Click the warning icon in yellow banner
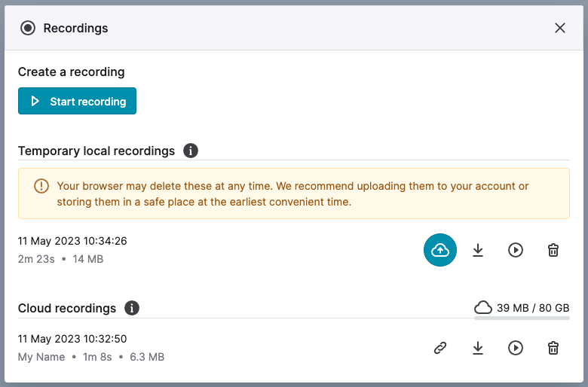Image resolution: width=588 pixels, height=387 pixels. [41, 186]
